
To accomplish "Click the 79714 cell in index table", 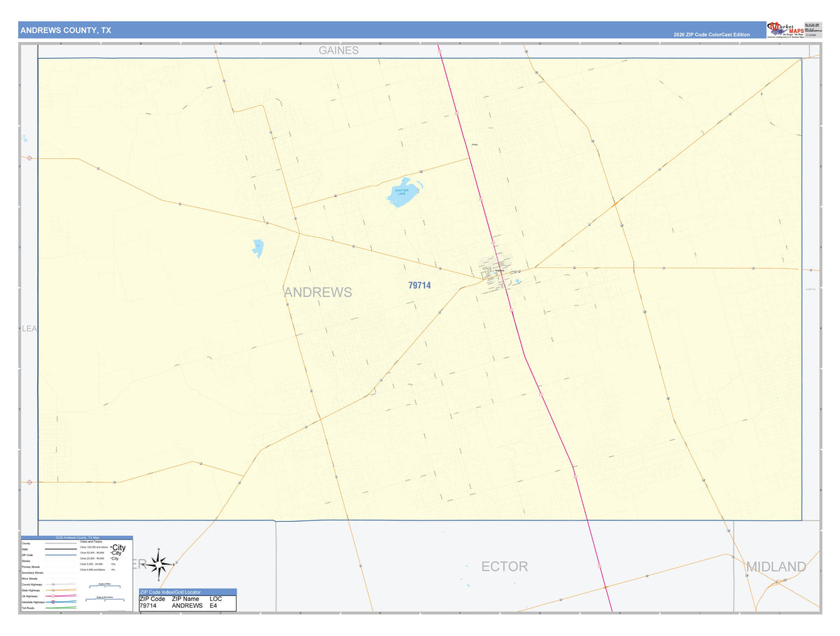I will (148, 605).
